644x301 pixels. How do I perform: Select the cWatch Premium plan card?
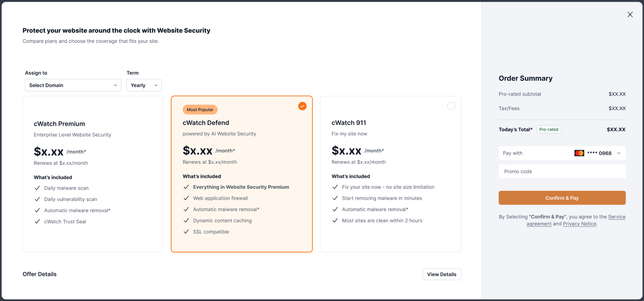coord(93,174)
